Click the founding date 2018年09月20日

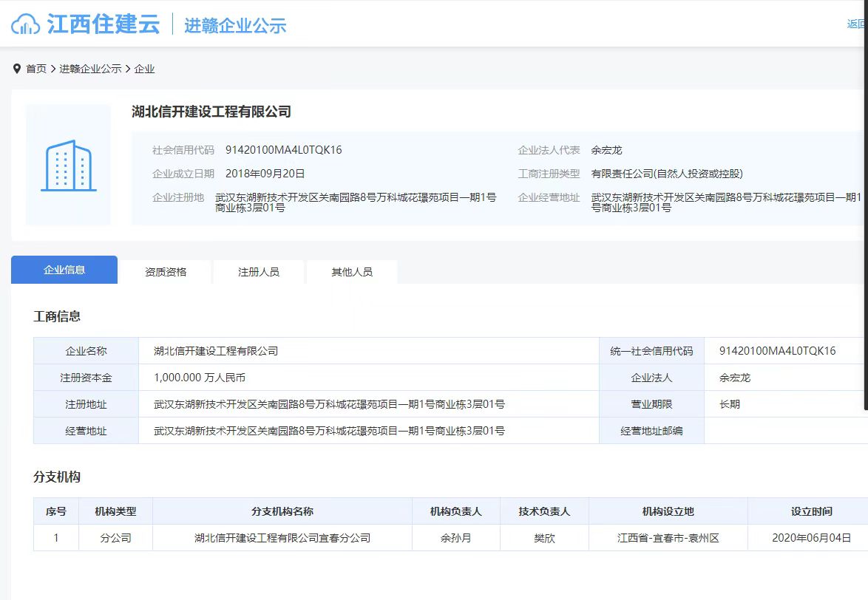click(265, 174)
